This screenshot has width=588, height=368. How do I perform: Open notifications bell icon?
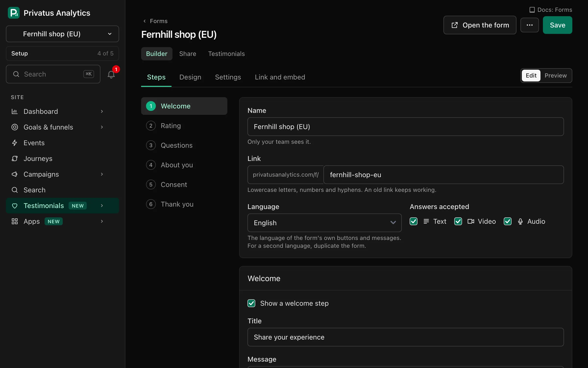pos(111,74)
